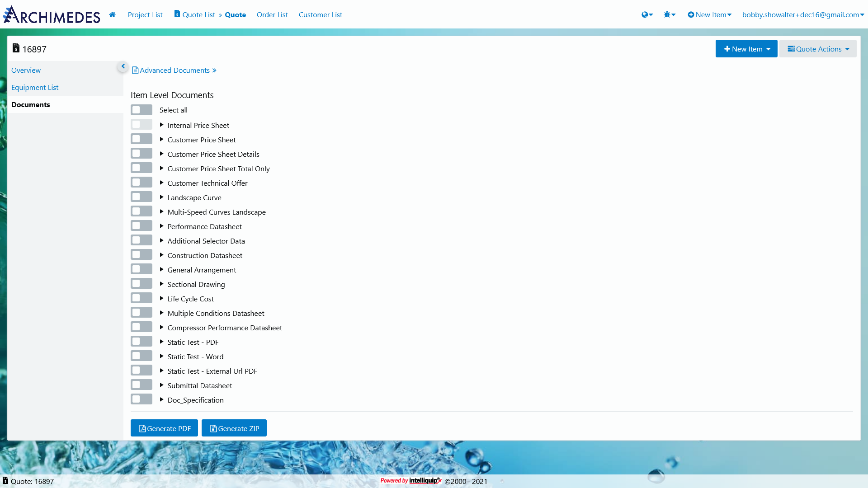Toggle Additional Selector Data switch
868x488 pixels.
pyautogui.click(x=142, y=240)
